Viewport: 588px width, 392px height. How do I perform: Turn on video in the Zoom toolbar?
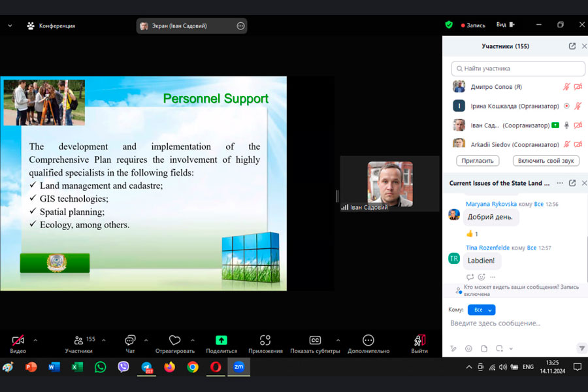pos(18,344)
